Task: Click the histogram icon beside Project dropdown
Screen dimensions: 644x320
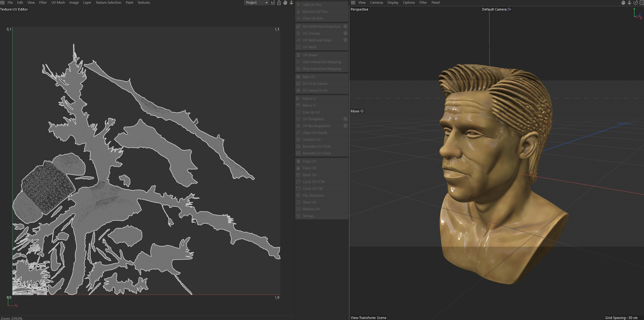Action: point(272,2)
